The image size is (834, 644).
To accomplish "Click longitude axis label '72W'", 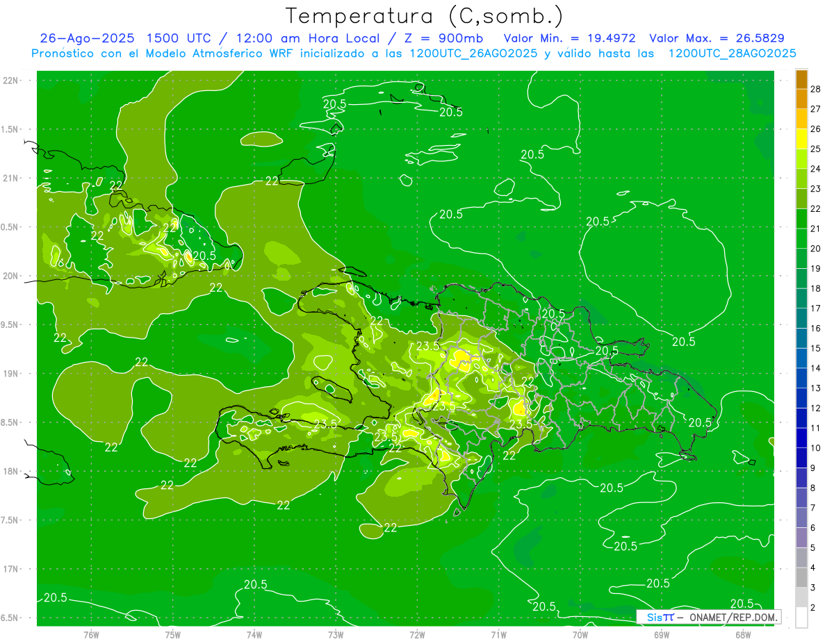I will click(x=417, y=634).
